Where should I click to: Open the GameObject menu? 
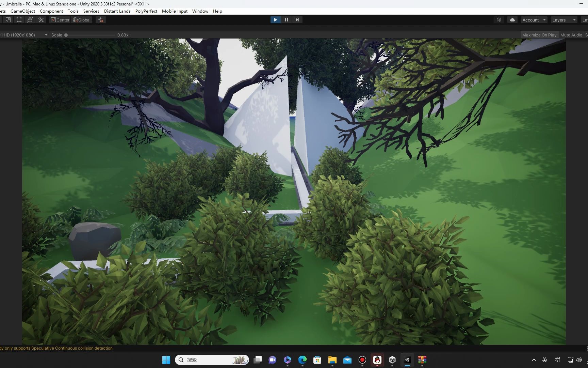23,11
